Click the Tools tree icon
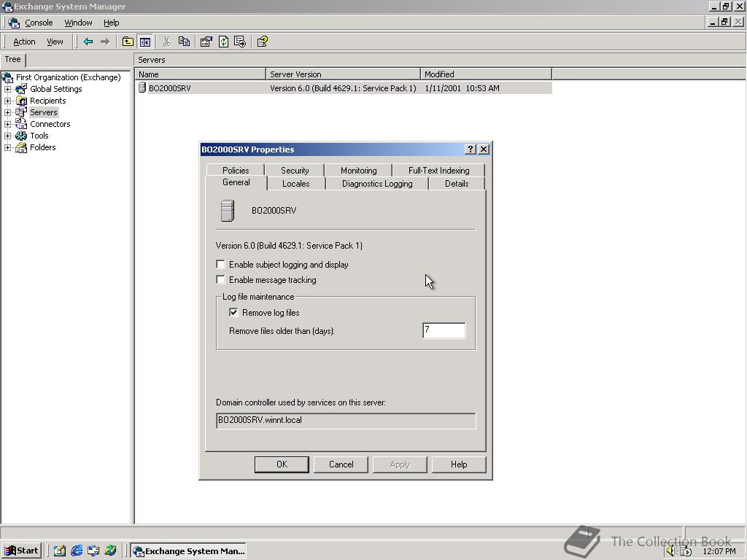Image resolution: width=747 pixels, height=560 pixels. coord(21,136)
